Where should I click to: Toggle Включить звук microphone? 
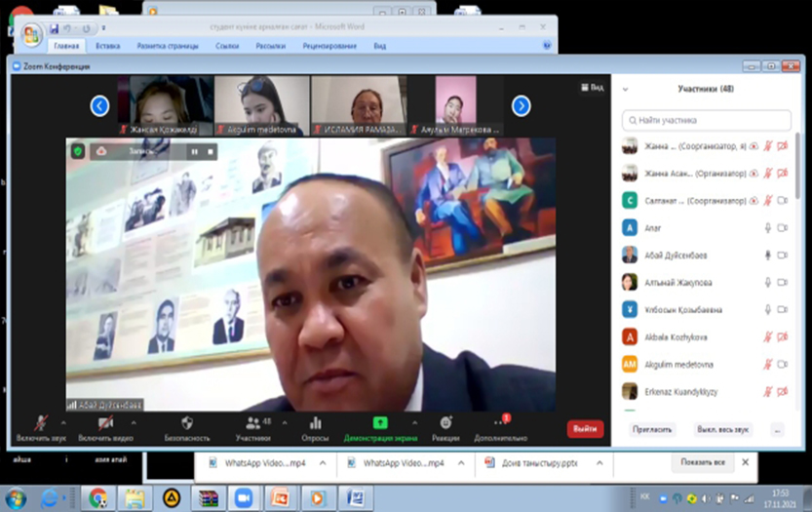click(x=41, y=423)
